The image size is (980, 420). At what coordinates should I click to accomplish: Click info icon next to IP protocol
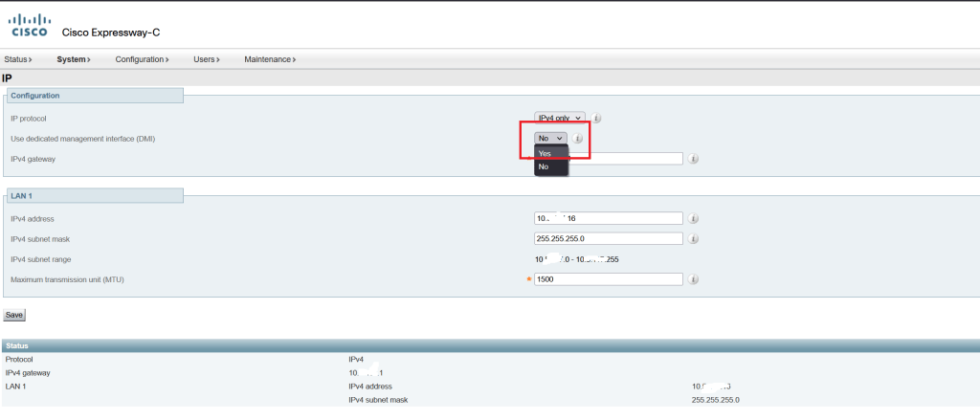coord(596,119)
